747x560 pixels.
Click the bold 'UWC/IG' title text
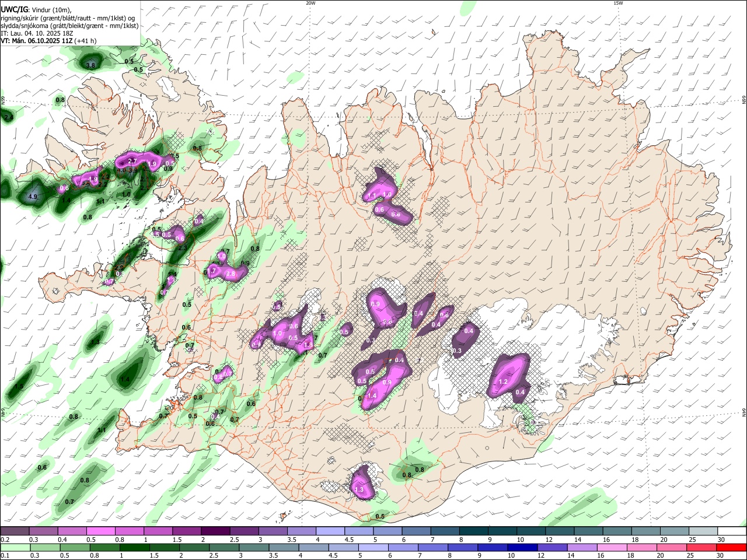click(14, 9)
